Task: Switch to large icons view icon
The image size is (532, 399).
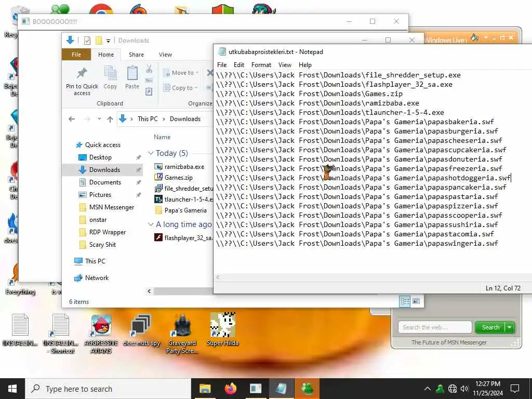Action: [x=416, y=301]
